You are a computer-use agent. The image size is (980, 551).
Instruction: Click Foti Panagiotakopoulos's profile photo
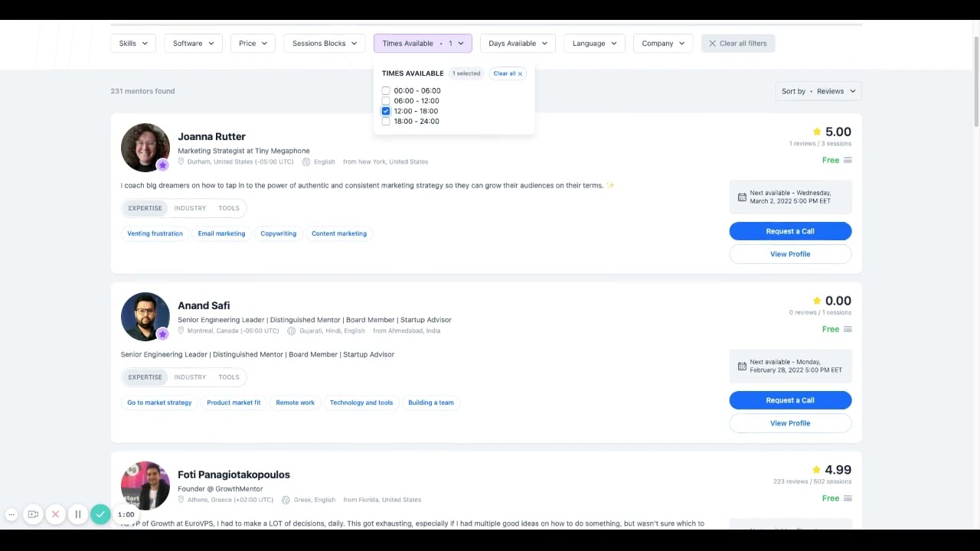pyautogui.click(x=145, y=485)
